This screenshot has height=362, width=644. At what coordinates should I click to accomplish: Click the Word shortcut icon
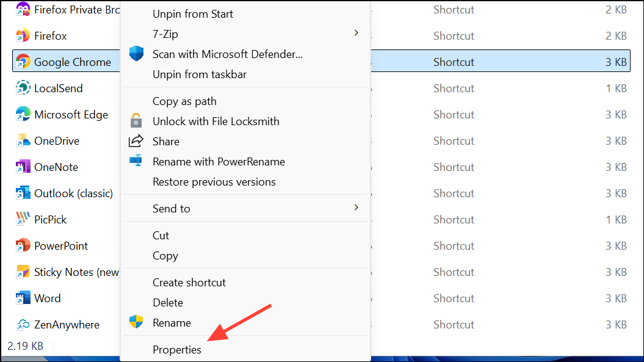pyautogui.click(x=23, y=299)
